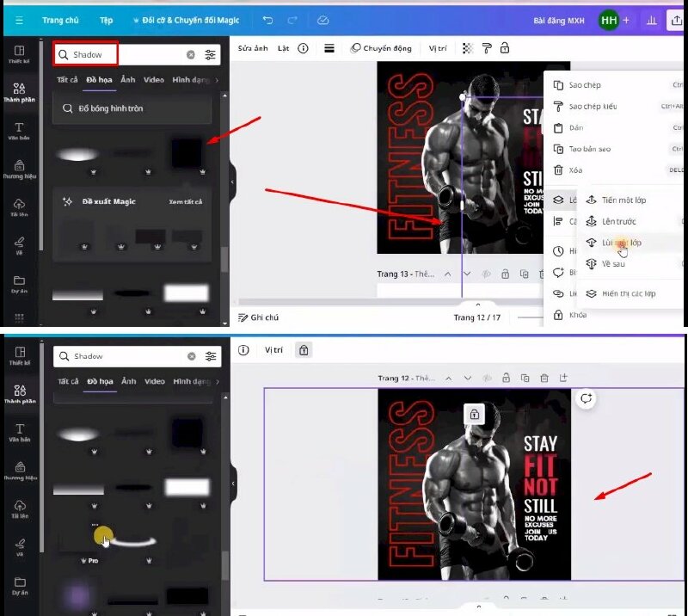688x616 pixels.
Task: Open the analytics bar chart icon
Action: point(651,20)
